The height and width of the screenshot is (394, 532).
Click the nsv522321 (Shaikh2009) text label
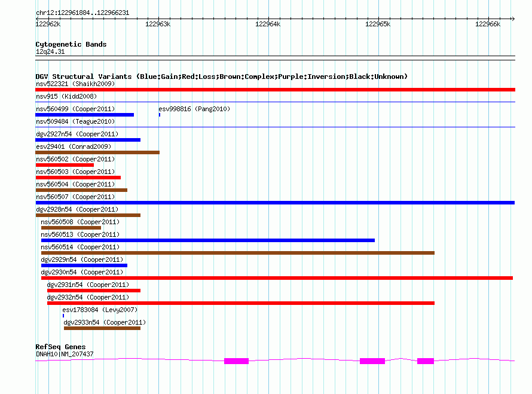pyautogui.click(x=75, y=84)
